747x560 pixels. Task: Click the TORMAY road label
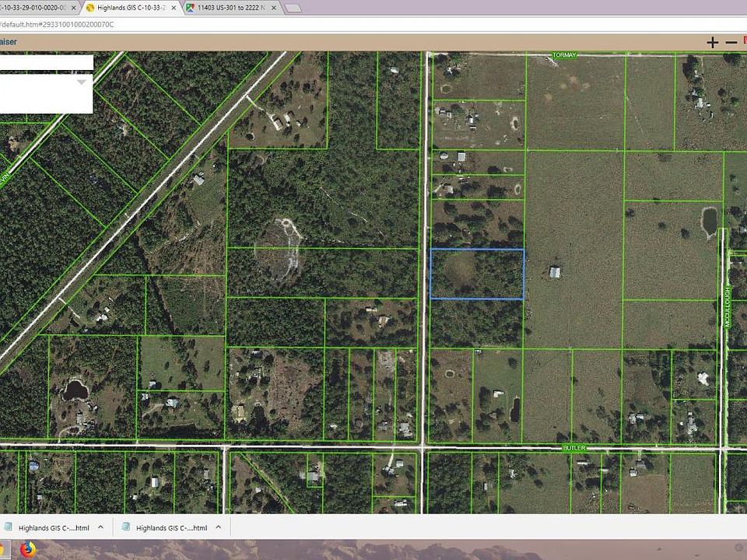[x=564, y=55]
